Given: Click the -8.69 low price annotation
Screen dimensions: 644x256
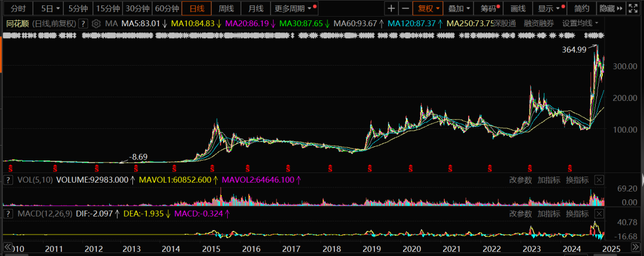Looking at the screenshot, I should tap(138, 157).
